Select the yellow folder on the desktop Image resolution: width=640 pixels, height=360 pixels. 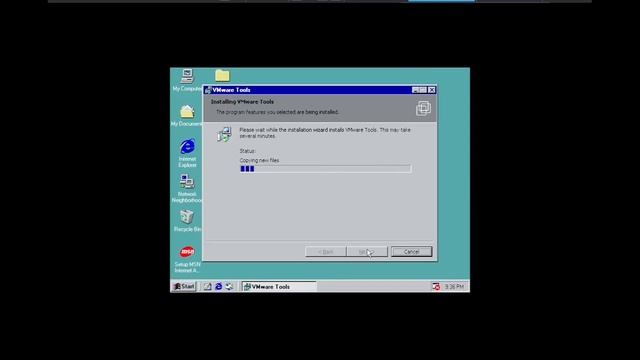(x=222, y=76)
